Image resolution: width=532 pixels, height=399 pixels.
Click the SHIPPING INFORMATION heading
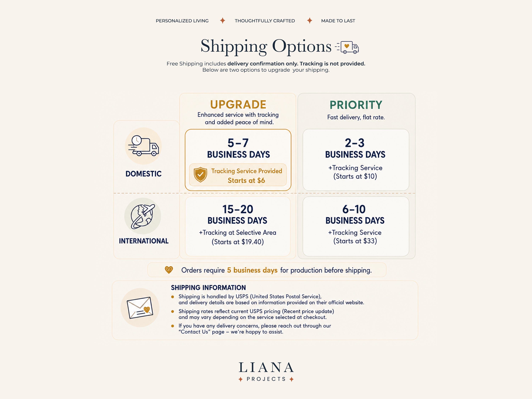(x=208, y=288)
